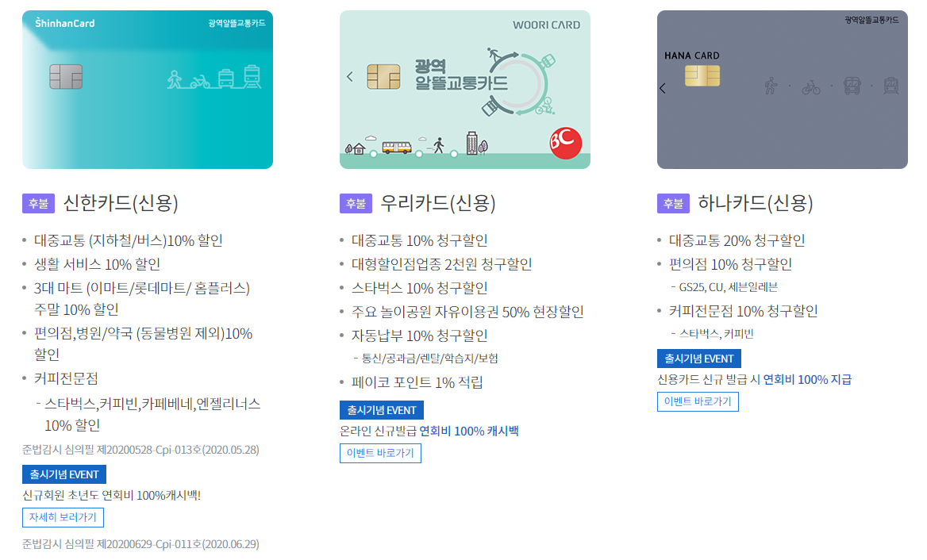Click 통신/공과금/렌탈/학습지/보험 sub-item text
The image size is (927, 560).
pyautogui.click(x=430, y=359)
